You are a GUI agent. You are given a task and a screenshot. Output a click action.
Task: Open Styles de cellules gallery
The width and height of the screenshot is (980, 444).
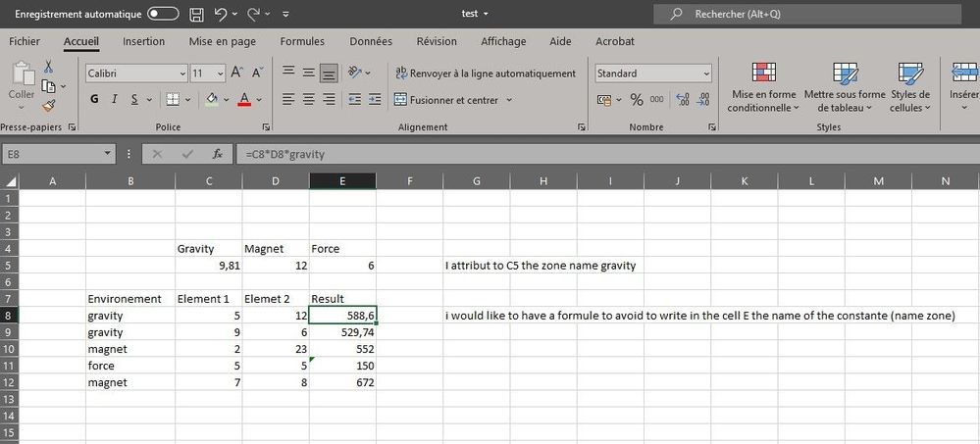pos(910,88)
